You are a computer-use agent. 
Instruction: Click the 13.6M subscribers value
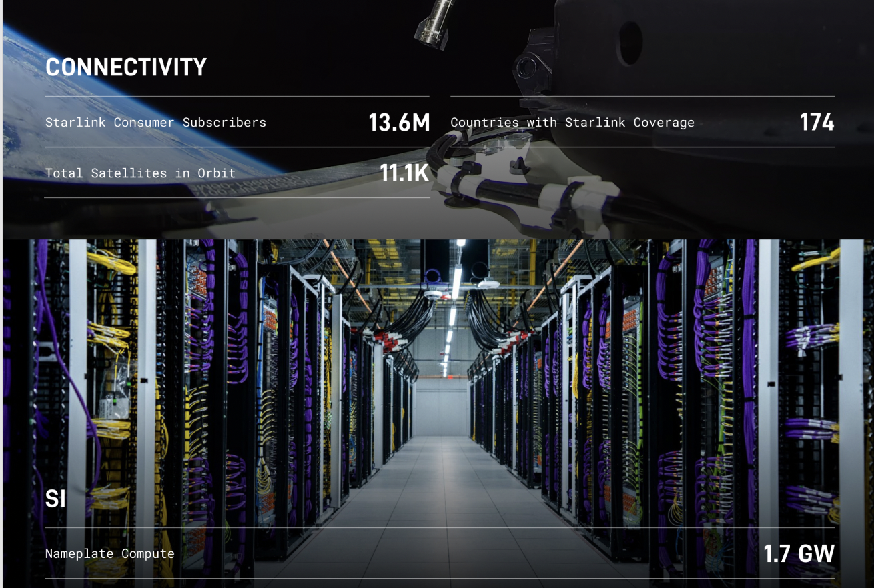pyautogui.click(x=399, y=122)
